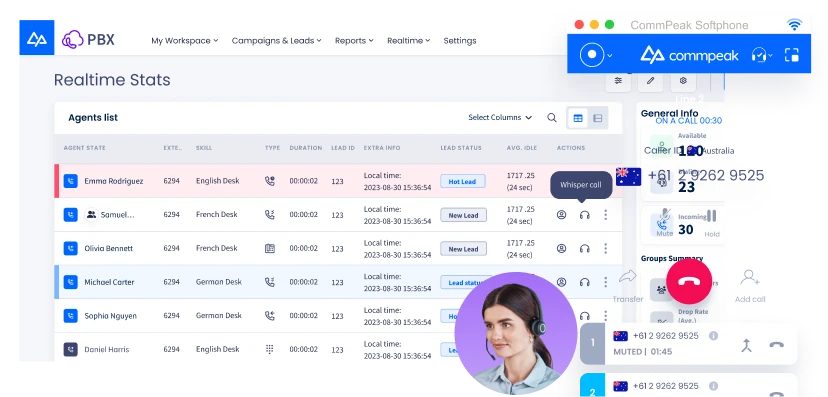The width and height of the screenshot is (828, 397).
Task: Click expand window icon in Softphone header
Action: (x=792, y=55)
